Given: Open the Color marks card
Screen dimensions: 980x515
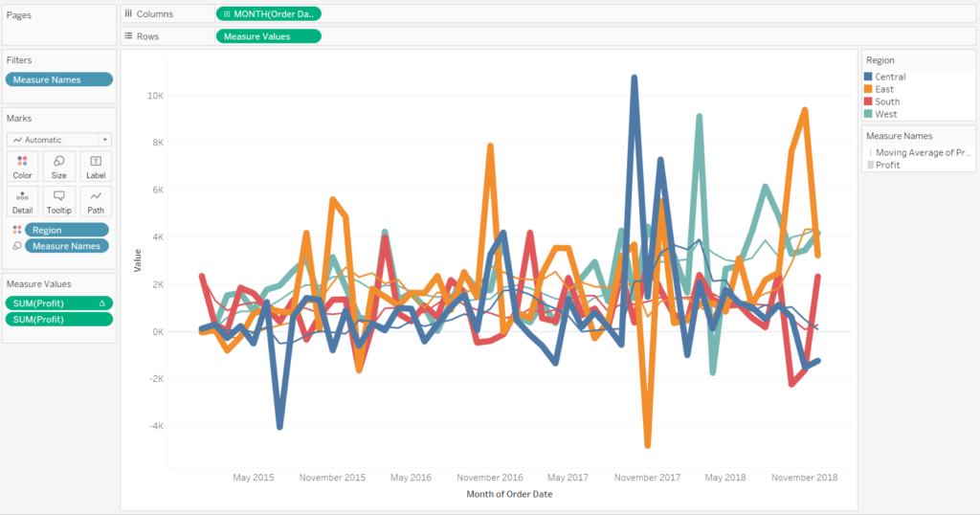Looking at the screenshot, I should (x=22, y=166).
